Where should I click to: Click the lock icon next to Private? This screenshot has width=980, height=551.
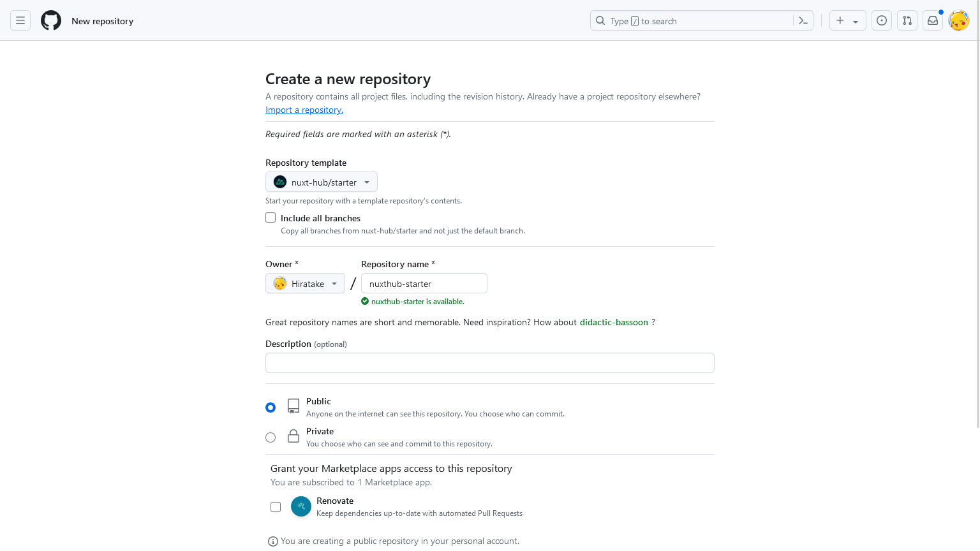(x=293, y=436)
